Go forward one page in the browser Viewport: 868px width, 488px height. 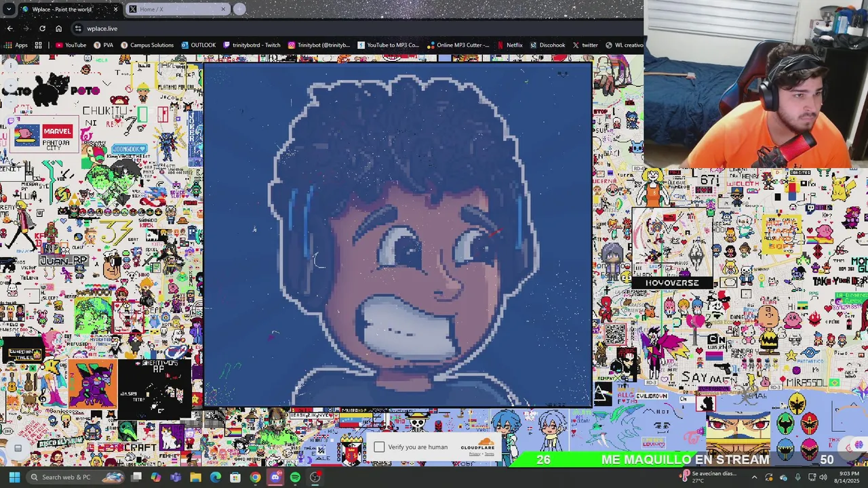click(26, 28)
